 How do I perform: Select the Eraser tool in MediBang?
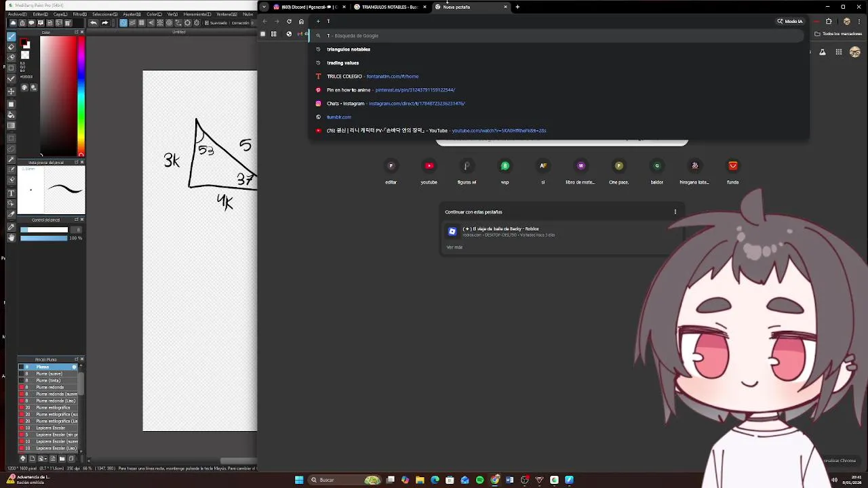[x=12, y=47]
